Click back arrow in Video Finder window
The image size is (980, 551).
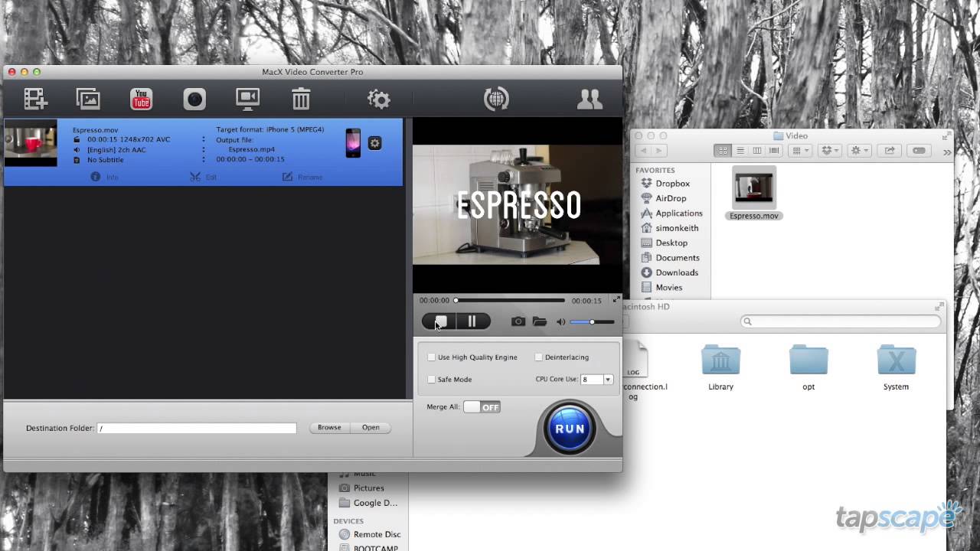click(643, 151)
